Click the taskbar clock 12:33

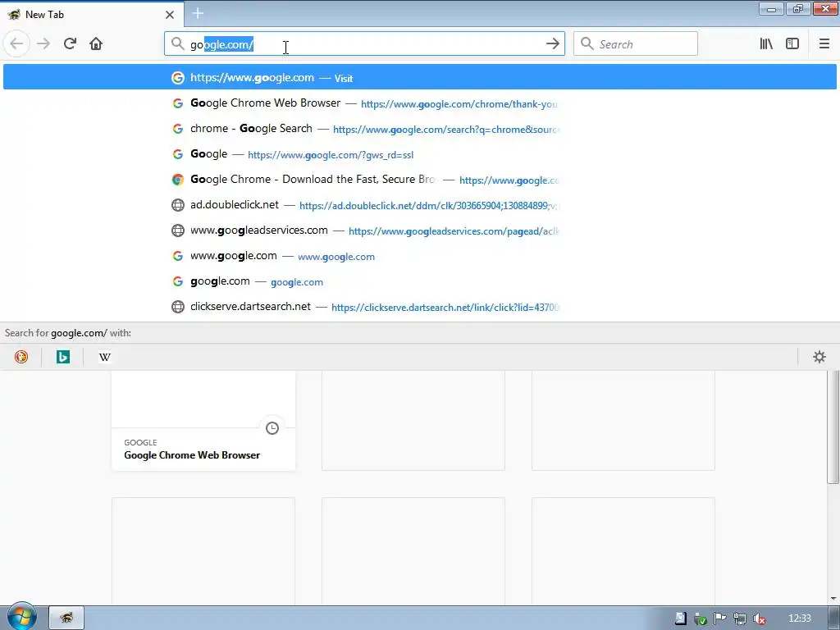pos(799,619)
